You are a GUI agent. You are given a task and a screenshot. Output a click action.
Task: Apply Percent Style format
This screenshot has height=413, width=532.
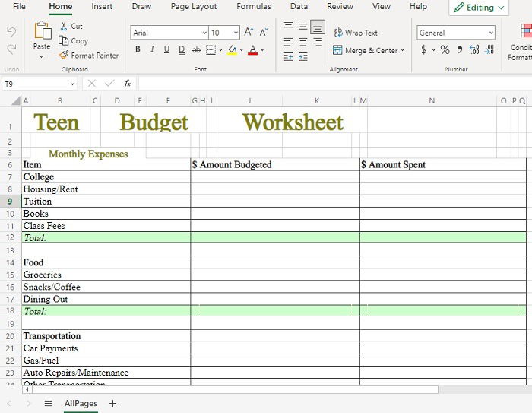click(x=445, y=49)
